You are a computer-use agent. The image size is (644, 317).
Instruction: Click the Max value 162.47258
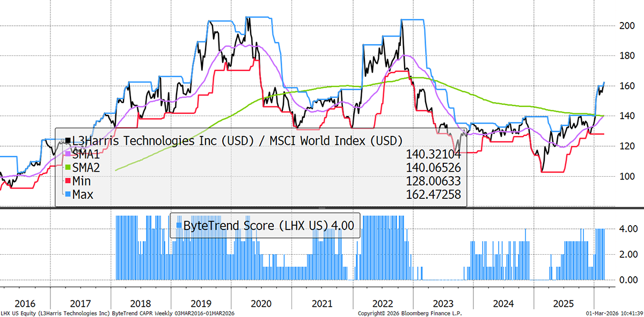tap(433, 195)
